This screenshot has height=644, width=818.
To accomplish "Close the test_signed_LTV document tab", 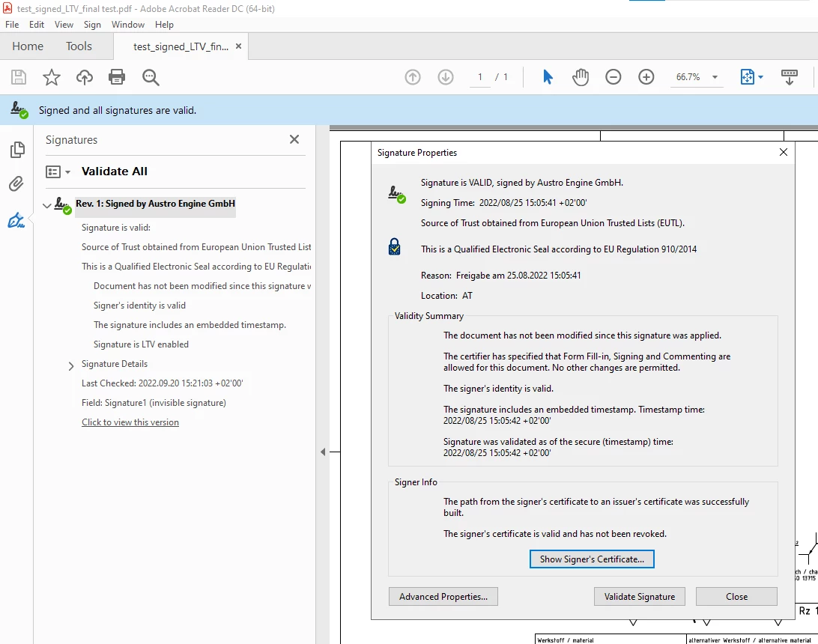I will tap(238, 46).
